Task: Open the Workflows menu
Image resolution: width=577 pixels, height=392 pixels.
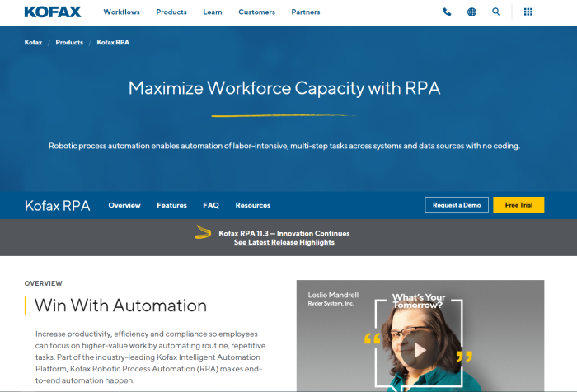Action: pyautogui.click(x=121, y=12)
